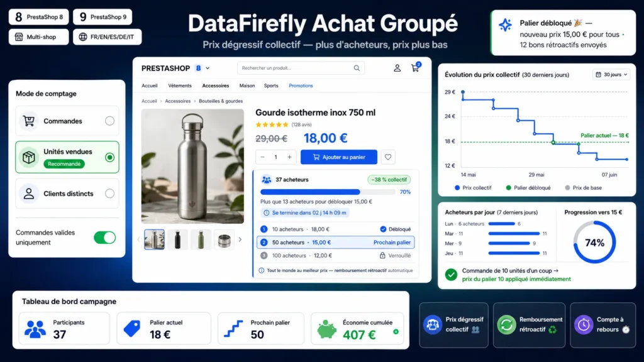Open the 30 jours period dropdown

click(611, 75)
